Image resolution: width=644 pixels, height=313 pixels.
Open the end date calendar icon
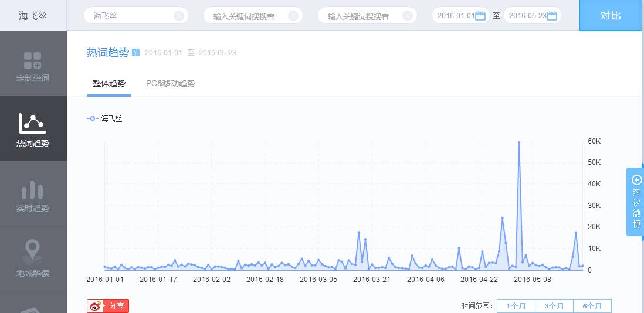point(551,16)
